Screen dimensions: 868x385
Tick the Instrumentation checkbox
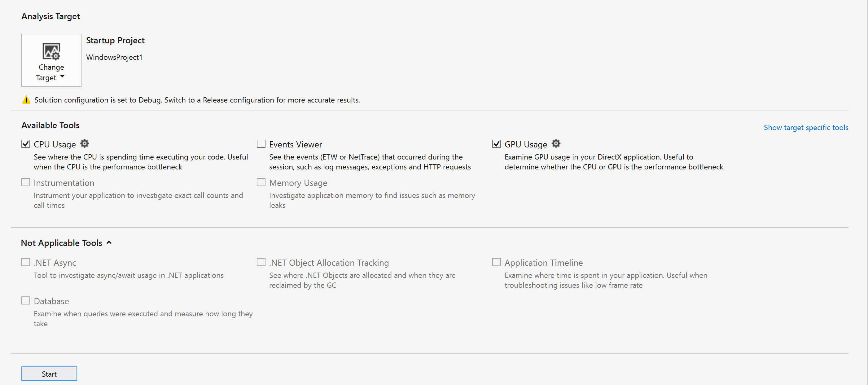click(x=26, y=182)
